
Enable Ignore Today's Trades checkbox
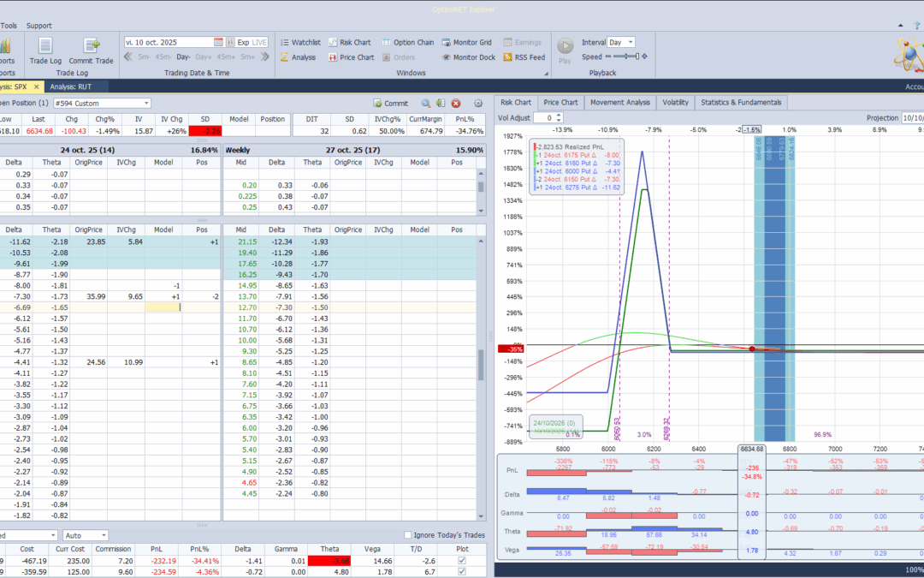(407, 535)
